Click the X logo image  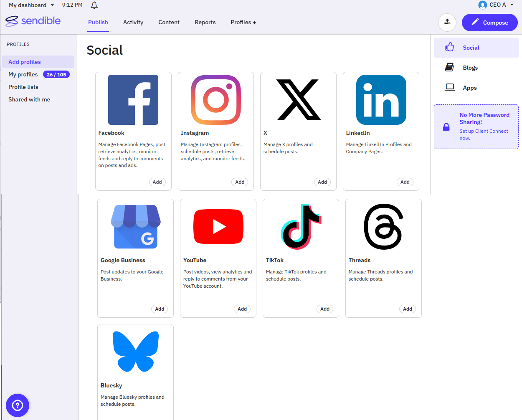[x=299, y=100]
